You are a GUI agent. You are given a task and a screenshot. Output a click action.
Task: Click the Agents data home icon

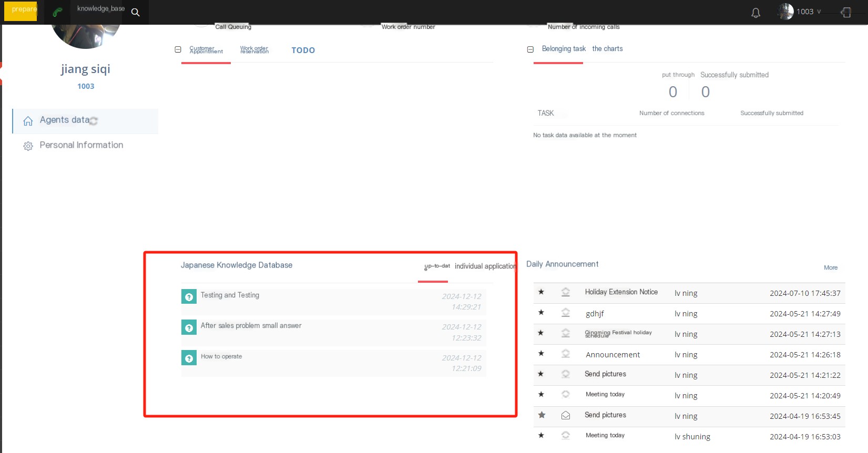tap(28, 121)
